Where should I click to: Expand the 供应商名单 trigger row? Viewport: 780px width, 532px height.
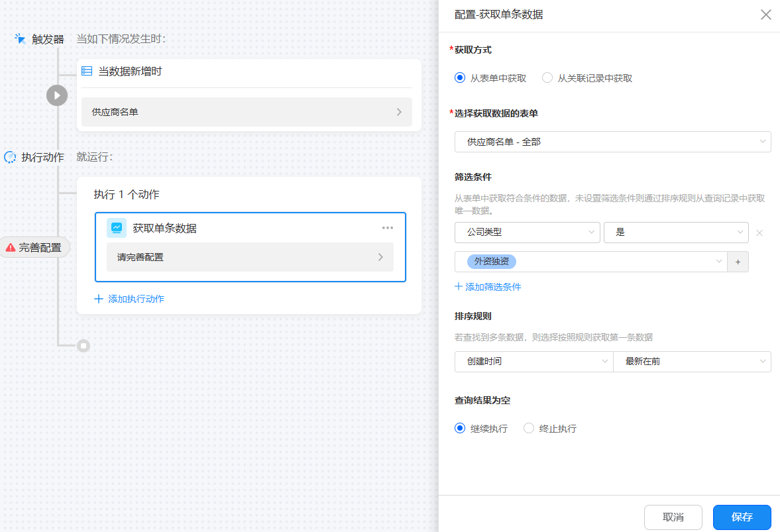pos(247,112)
